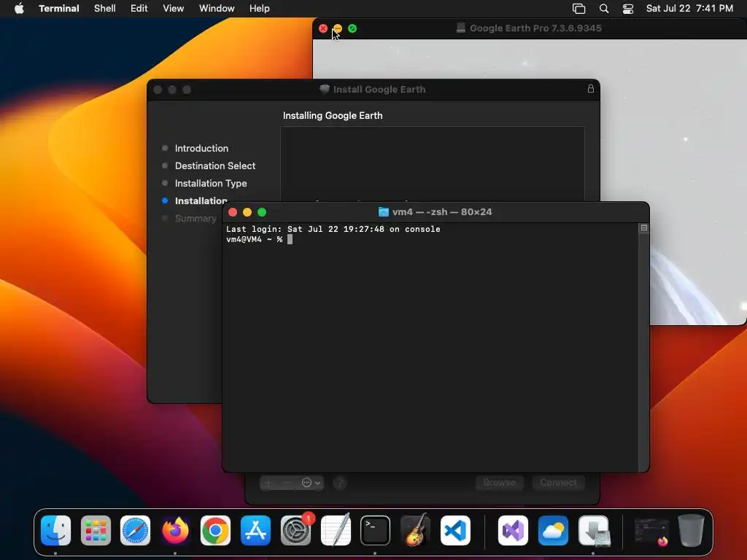Open Visual Studio purple icon in Dock
The height and width of the screenshot is (560, 747).
[x=513, y=531]
